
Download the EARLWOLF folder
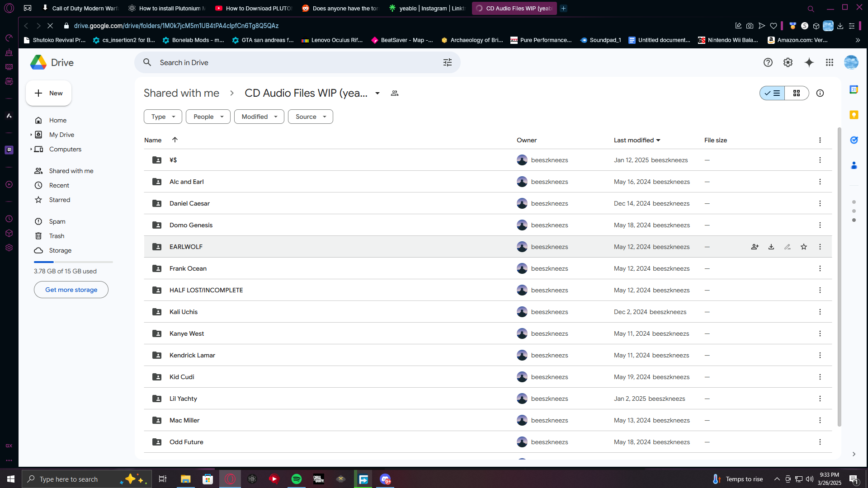[771, 247]
